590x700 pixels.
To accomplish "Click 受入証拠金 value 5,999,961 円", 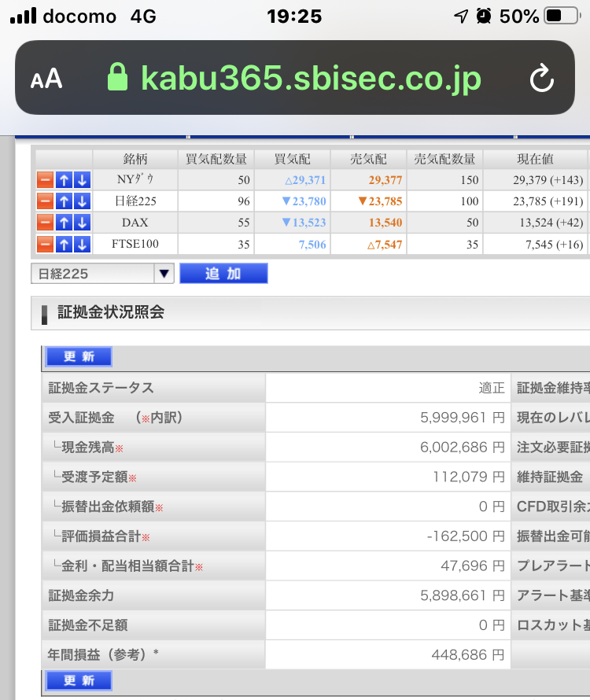I will [463, 418].
